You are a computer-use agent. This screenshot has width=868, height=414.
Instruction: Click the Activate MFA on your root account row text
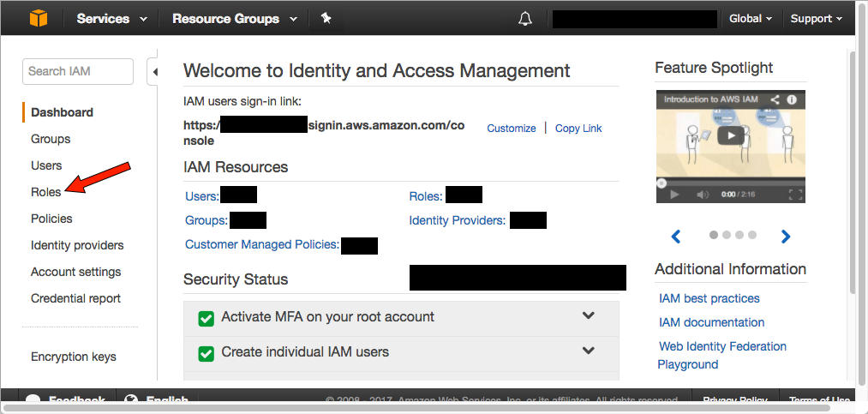click(x=327, y=317)
